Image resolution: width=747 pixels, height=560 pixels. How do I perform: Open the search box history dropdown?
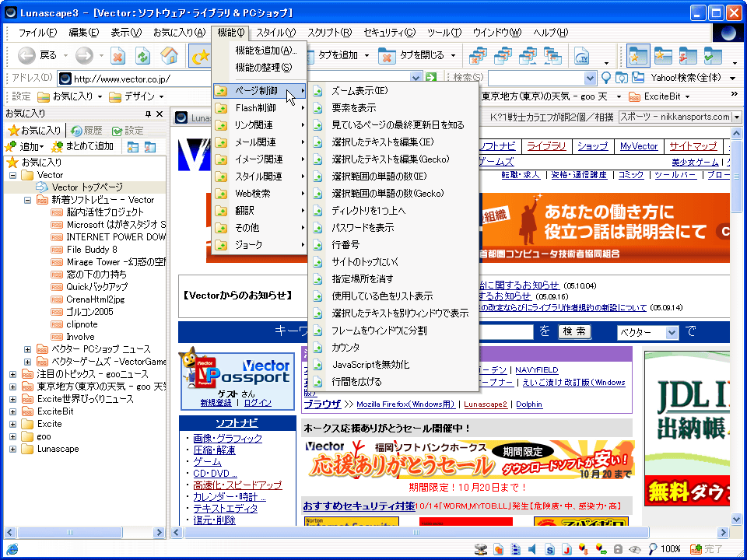pos(590,78)
